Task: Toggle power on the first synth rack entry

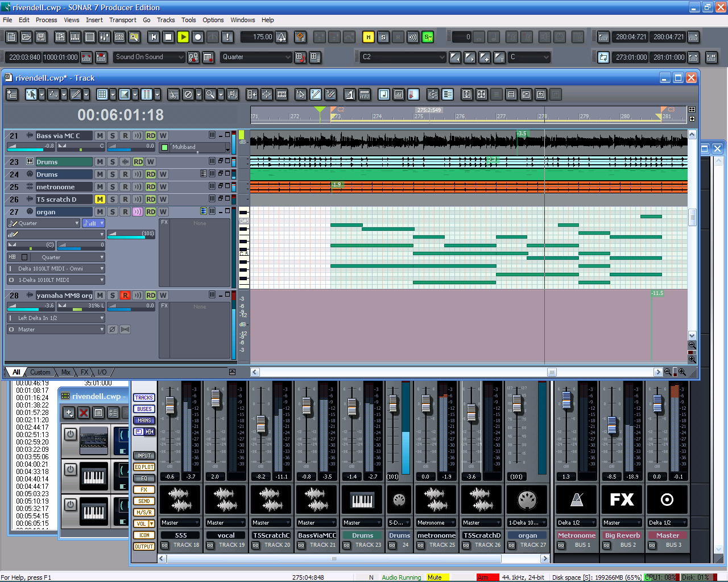Action: tap(71, 434)
